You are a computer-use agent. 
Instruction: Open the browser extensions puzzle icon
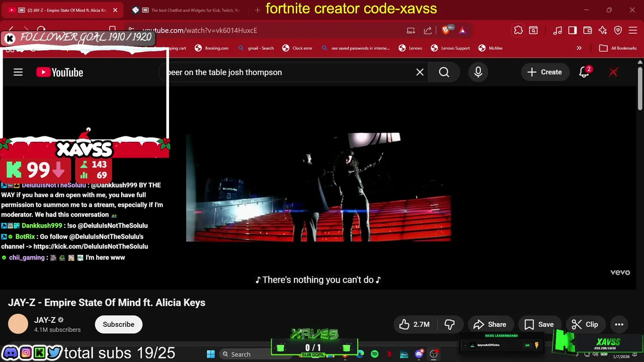[x=518, y=30]
